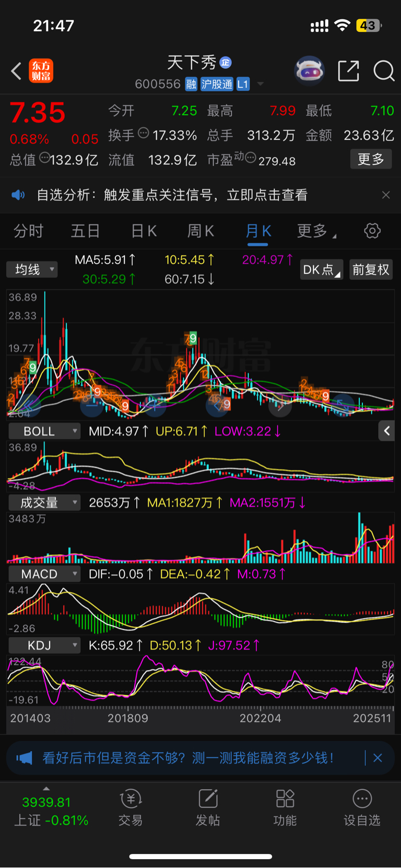Tap the 设自选 watchlist icon
The height and width of the screenshot is (868, 401).
(x=362, y=808)
